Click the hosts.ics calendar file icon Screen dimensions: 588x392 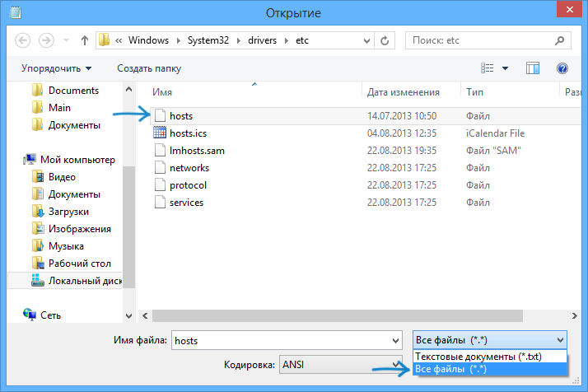(x=160, y=133)
